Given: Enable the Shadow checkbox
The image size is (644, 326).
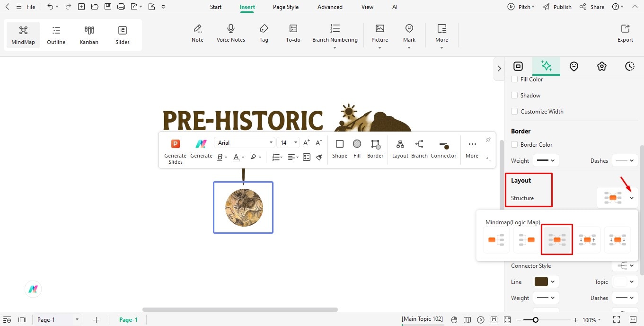Looking at the screenshot, I should tap(514, 96).
